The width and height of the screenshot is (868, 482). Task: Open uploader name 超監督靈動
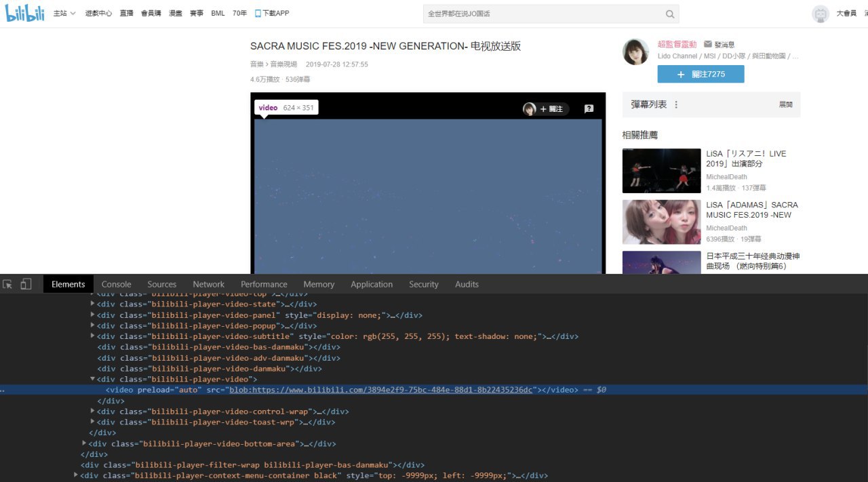(677, 44)
